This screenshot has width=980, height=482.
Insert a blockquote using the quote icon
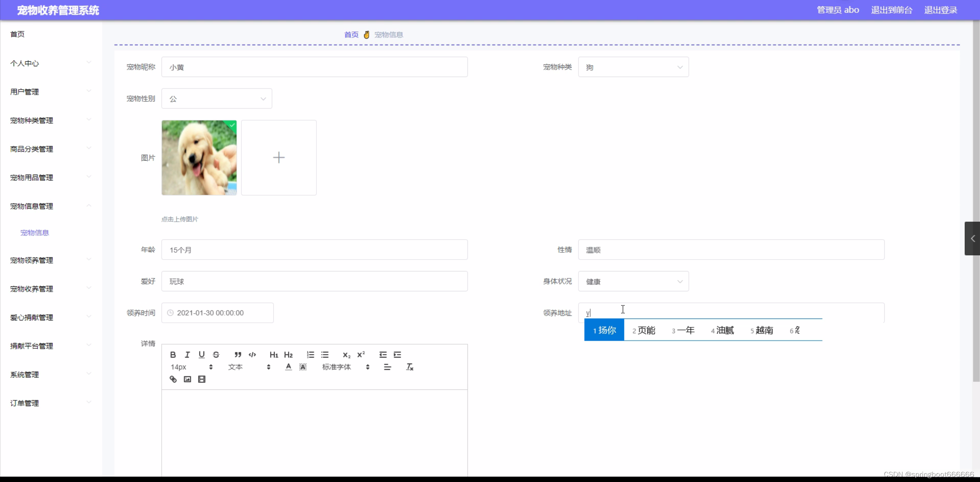(x=238, y=355)
